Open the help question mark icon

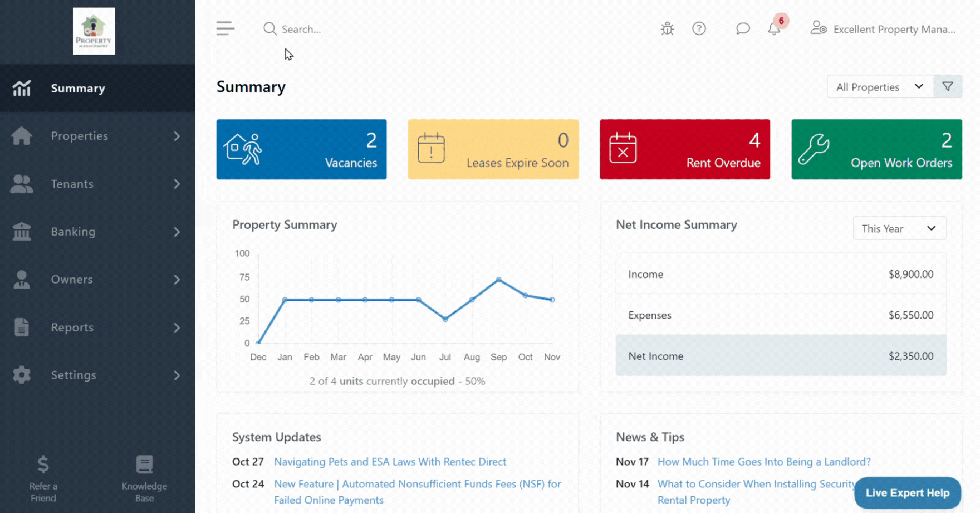[x=699, y=29]
